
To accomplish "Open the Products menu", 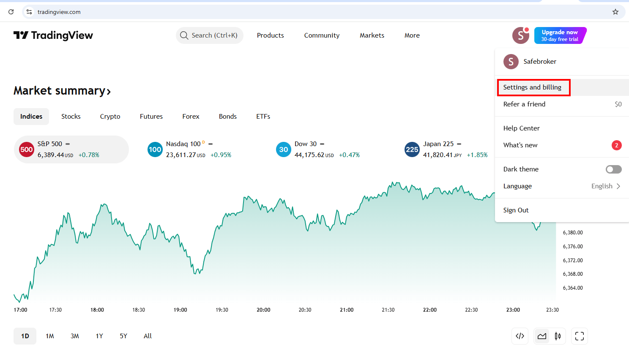I will [271, 35].
